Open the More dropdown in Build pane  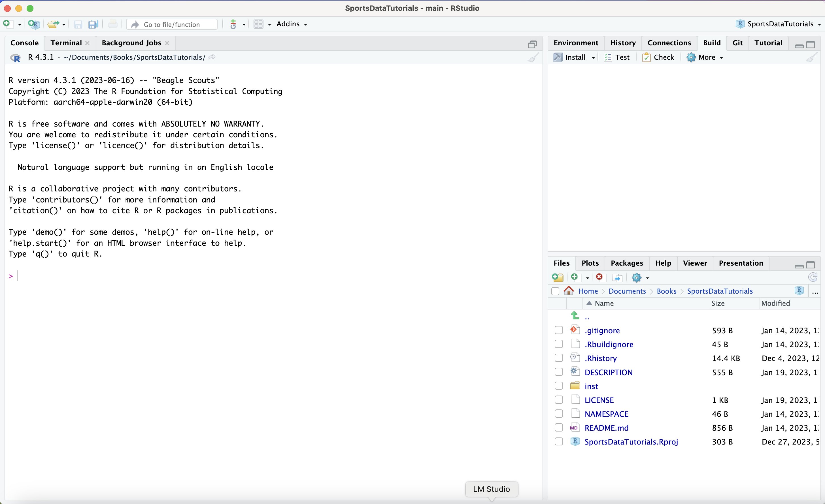click(705, 57)
